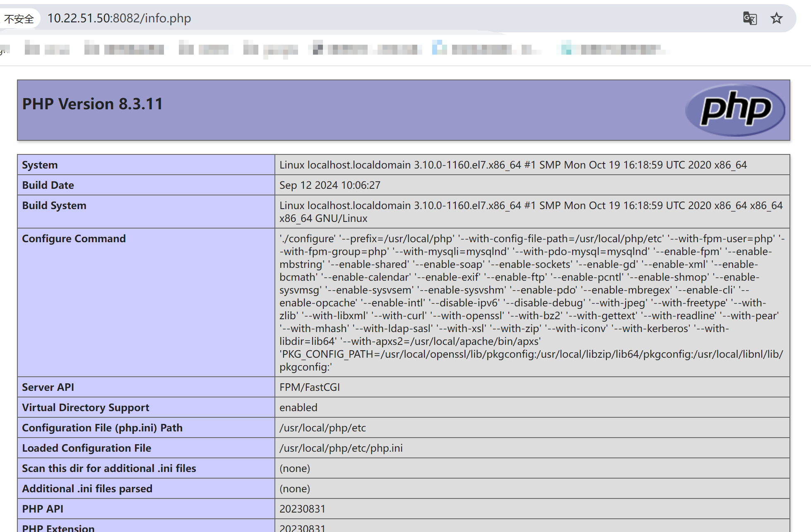
Task: Click the /usr/local/php/etc/php.ini loaded file path
Action: (341, 448)
